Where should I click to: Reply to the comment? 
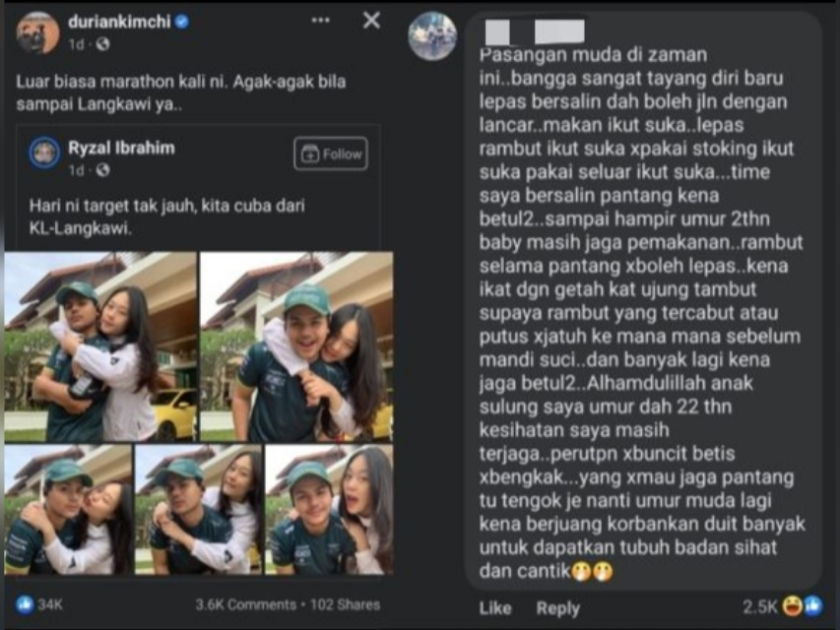558,608
